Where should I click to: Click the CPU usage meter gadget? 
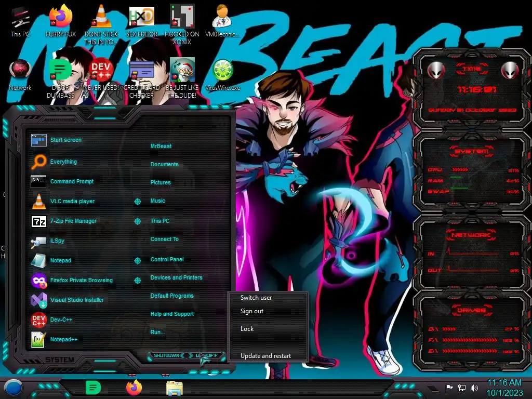point(473,170)
